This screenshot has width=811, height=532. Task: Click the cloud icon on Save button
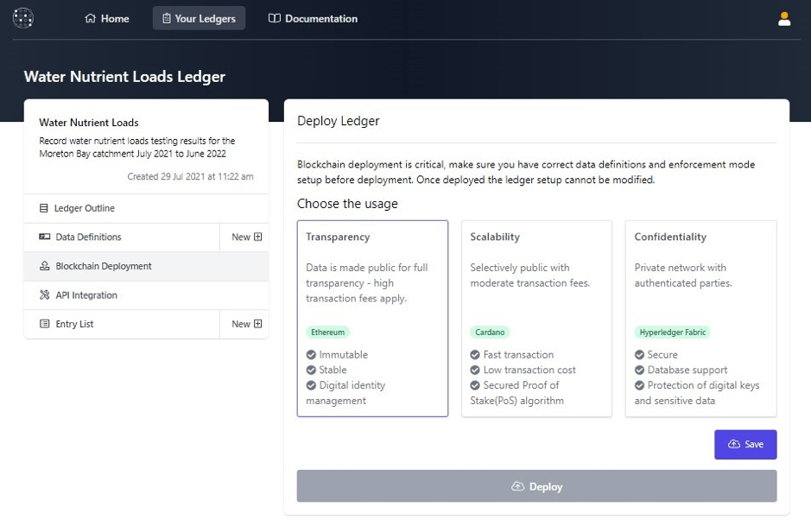click(x=734, y=444)
